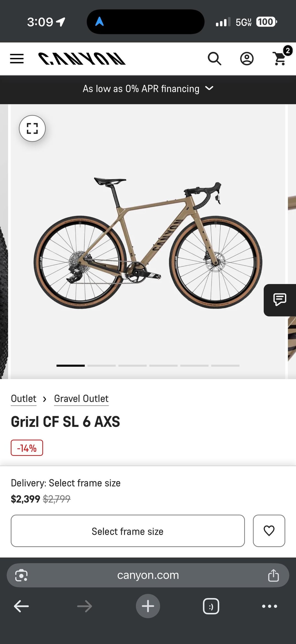
Task: Open the browser three-dot menu
Action: coord(269,606)
